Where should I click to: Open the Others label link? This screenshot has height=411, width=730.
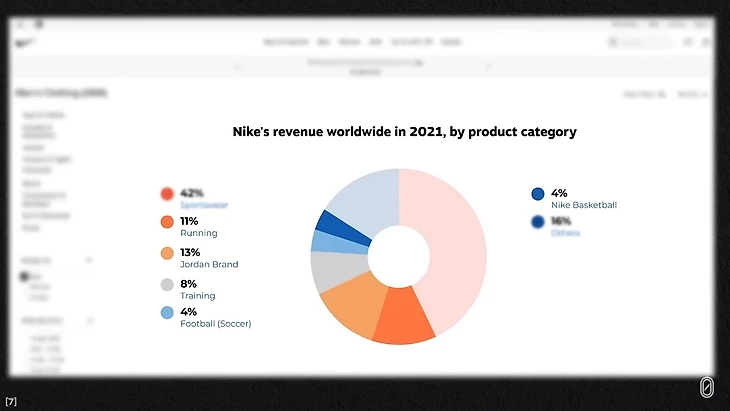[565, 233]
